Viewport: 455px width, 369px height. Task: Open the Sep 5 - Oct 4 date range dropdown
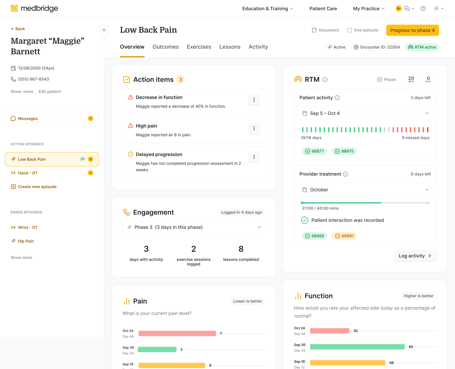(365, 113)
